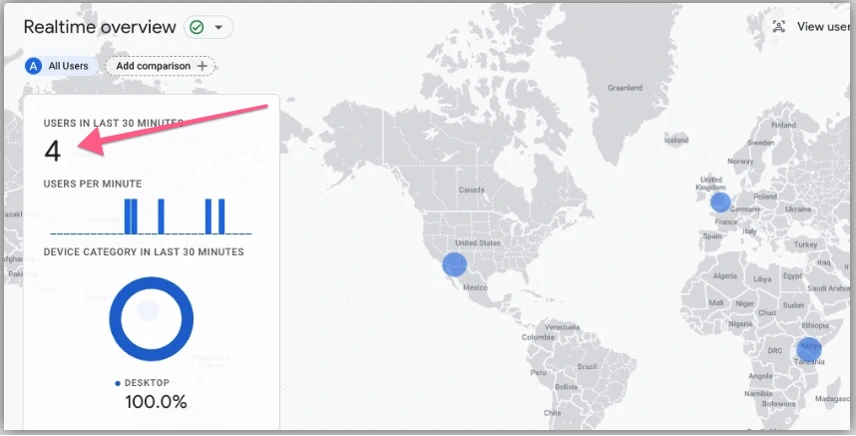The height and width of the screenshot is (436, 856).
Task: Select the All Users segment chip
Action: tap(61, 66)
